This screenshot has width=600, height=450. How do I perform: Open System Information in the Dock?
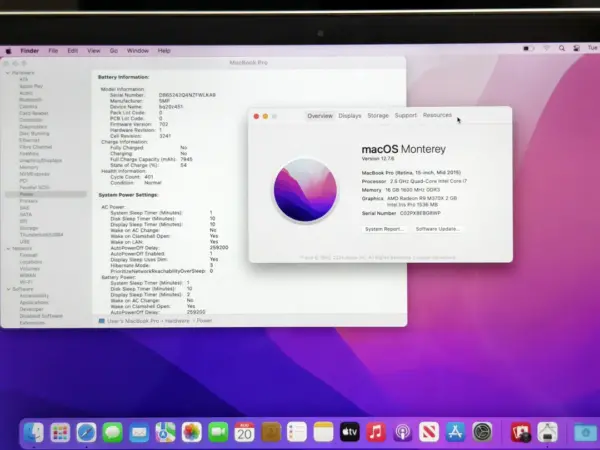click(x=548, y=432)
